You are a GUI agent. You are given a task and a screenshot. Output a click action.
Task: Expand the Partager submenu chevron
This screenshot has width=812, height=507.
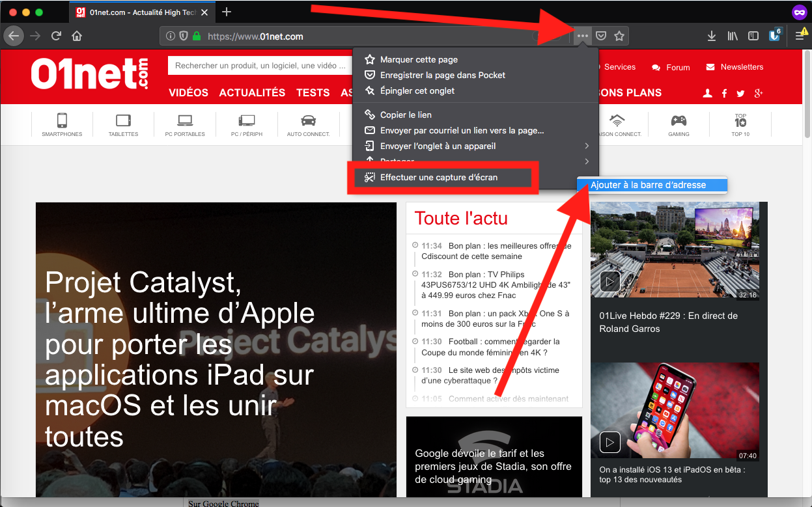[587, 161]
